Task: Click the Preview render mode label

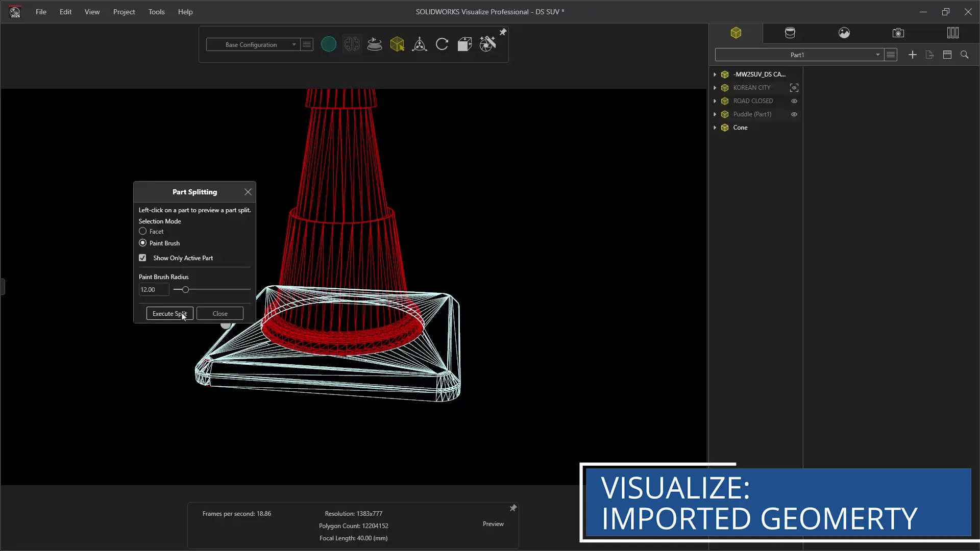Action: 493,524
